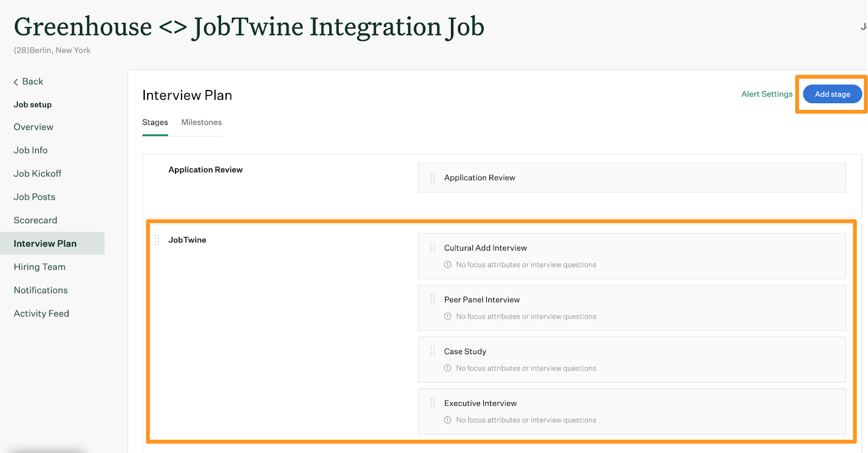Open Alert Settings link
This screenshot has height=453, width=868.
click(x=767, y=94)
